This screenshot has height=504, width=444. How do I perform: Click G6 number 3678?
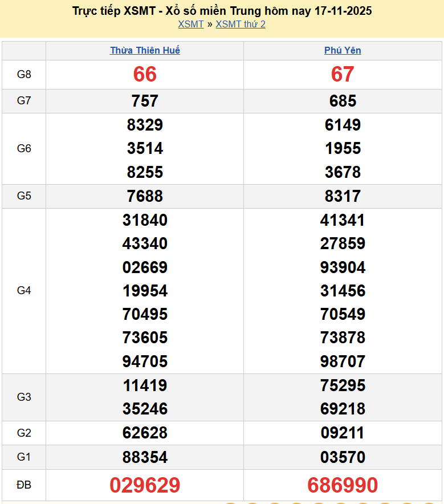coord(343,172)
